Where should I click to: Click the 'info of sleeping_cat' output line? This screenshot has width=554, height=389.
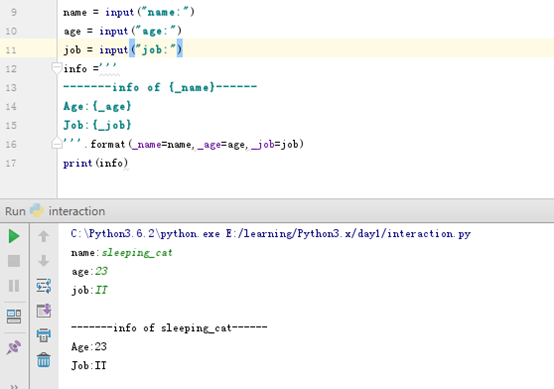point(169,328)
